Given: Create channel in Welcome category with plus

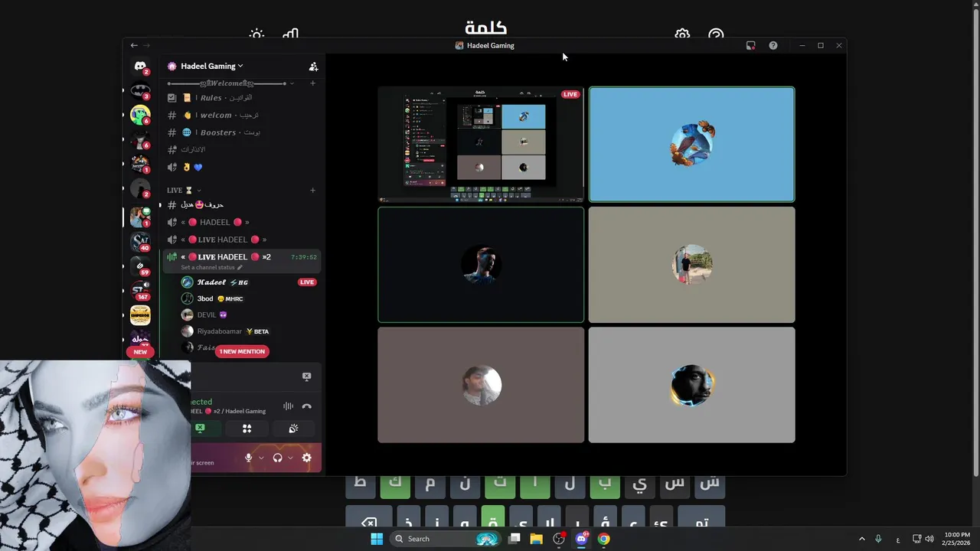Looking at the screenshot, I should [312, 83].
